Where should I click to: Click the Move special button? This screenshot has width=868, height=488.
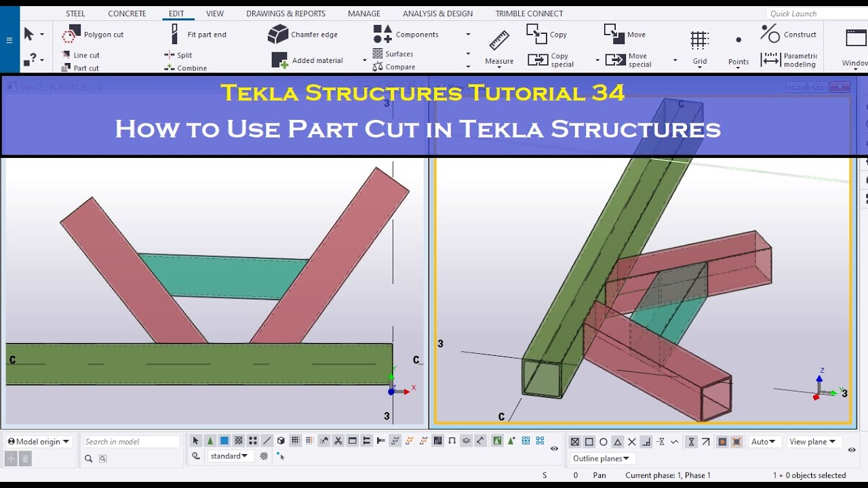[x=628, y=60]
